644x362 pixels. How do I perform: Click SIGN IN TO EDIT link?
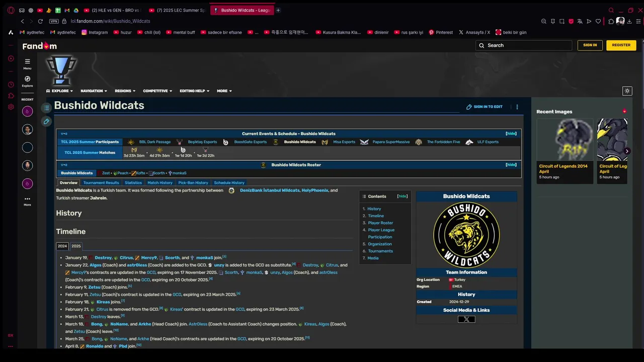click(485, 107)
